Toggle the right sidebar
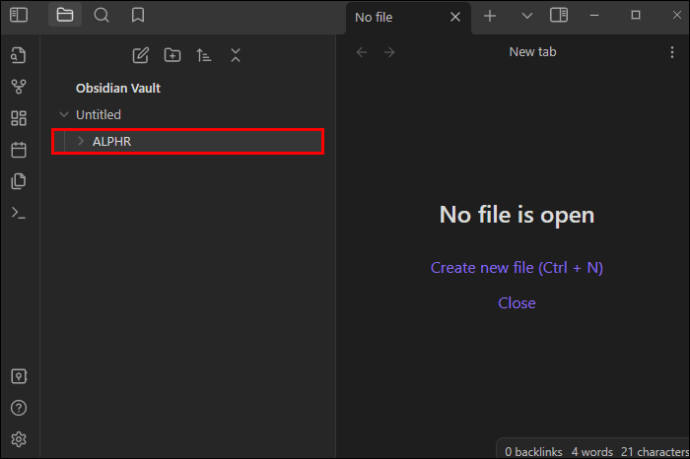 [559, 15]
